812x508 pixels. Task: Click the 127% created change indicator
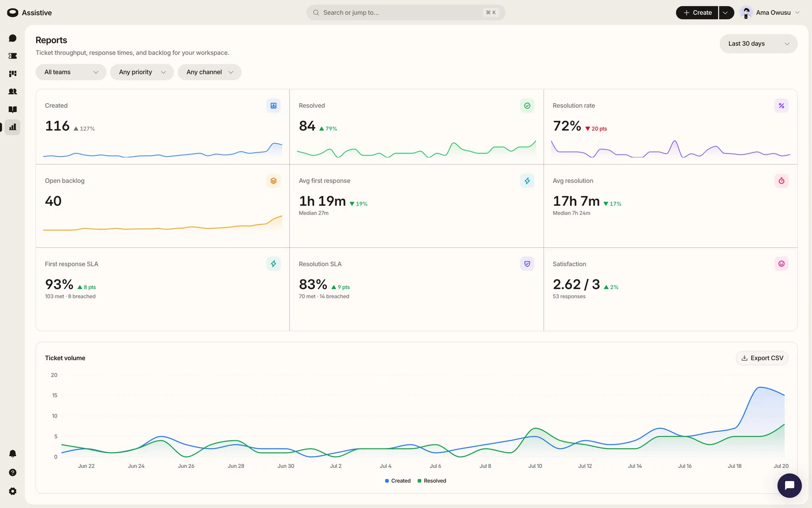[84, 129]
